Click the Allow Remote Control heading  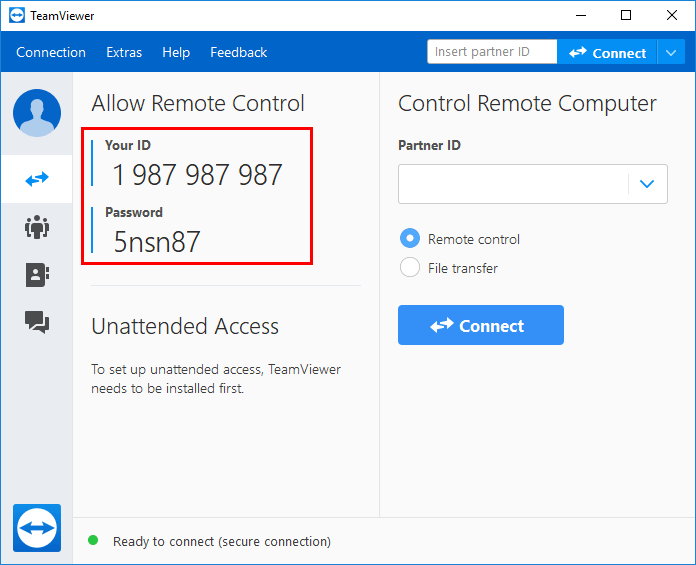pos(198,103)
